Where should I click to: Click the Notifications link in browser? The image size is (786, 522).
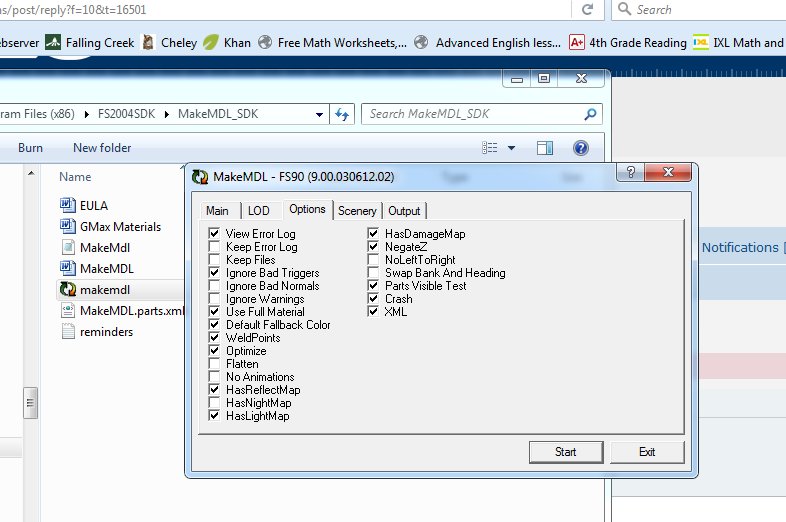pyautogui.click(x=740, y=247)
